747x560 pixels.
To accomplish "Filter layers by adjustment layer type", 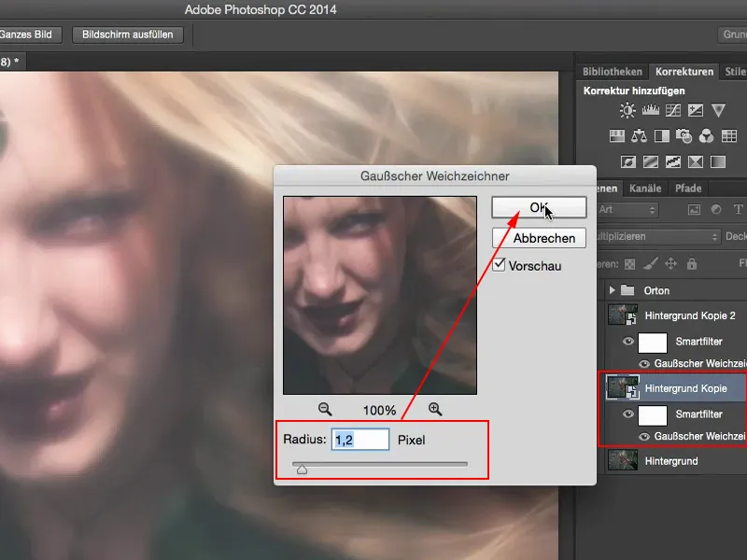I will click(x=716, y=209).
